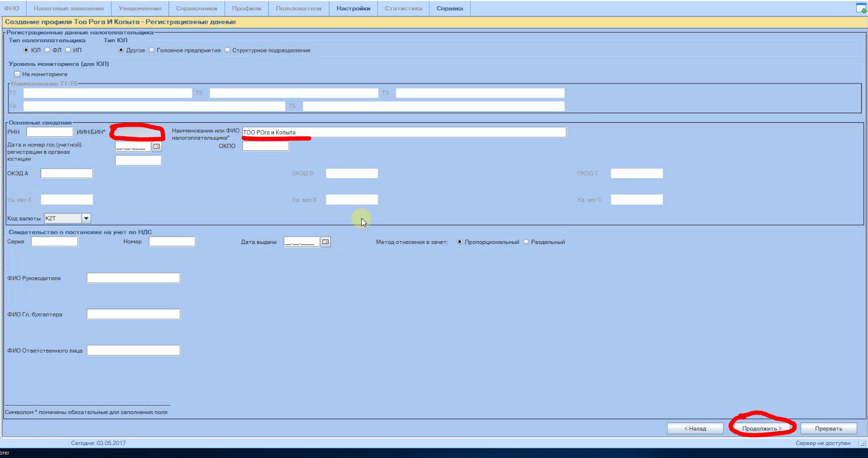Click the T1 name field
This screenshot has height=458, width=868.
(108, 93)
